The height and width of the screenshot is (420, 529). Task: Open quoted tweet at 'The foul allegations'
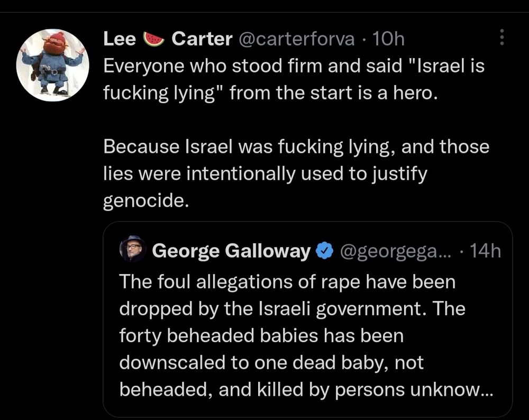287,281
